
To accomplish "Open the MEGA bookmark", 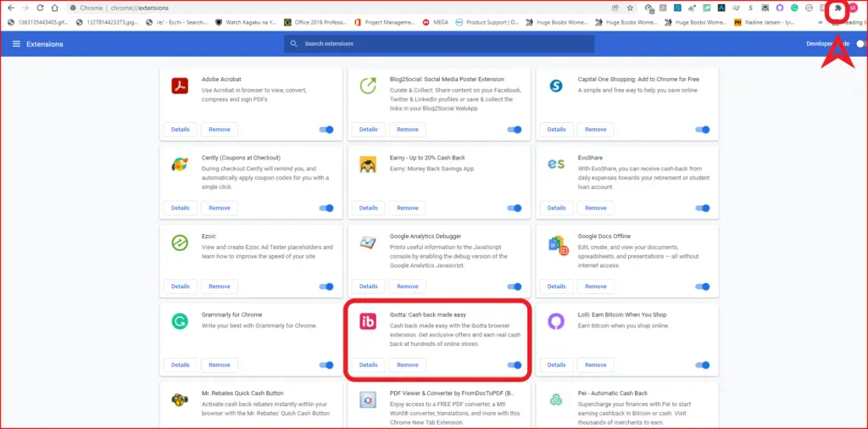I will (x=435, y=23).
